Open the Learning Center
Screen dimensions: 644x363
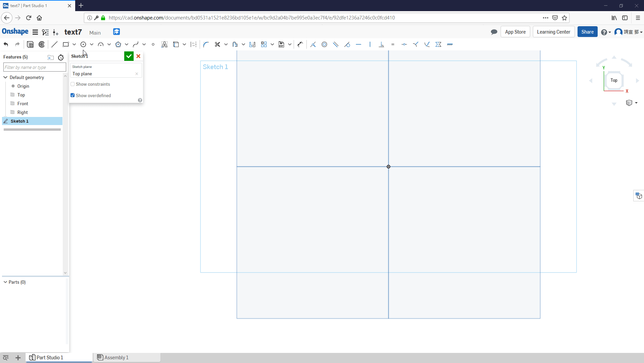(553, 32)
